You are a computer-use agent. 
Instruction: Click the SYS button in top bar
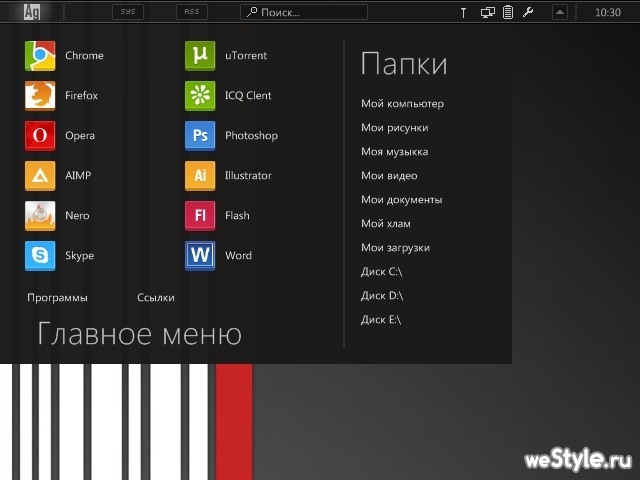tap(127, 13)
